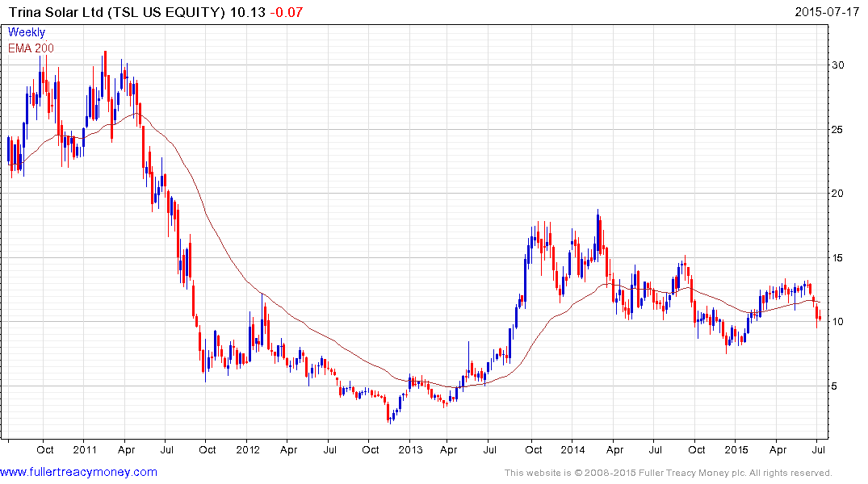Click the 2011 year label on time axis

coord(85,449)
